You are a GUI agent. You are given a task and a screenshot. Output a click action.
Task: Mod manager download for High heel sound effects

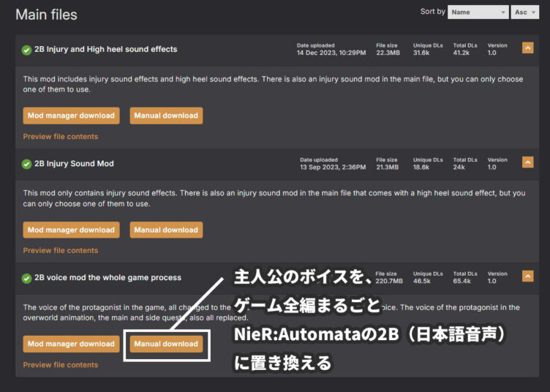71,116
